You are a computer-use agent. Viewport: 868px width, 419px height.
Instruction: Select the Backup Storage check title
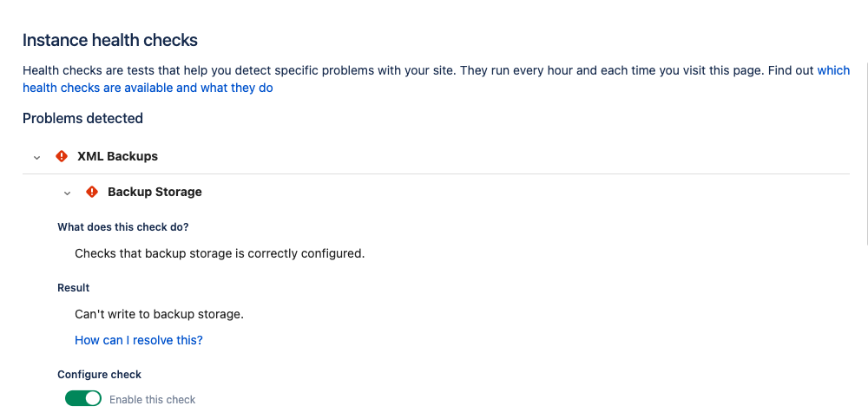pyautogui.click(x=155, y=192)
